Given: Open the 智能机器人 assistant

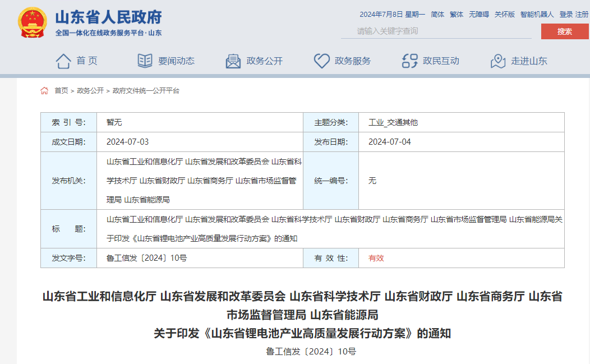Looking at the screenshot, I should click(537, 15).
